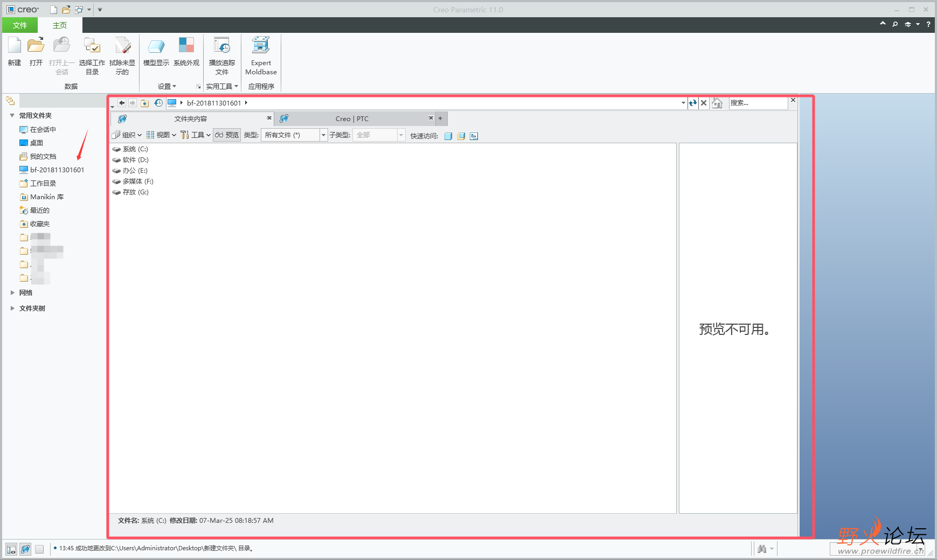Viewport: 937px width, 560px height.
Task: Open help question mark icon
Action: tap(928, 24)
